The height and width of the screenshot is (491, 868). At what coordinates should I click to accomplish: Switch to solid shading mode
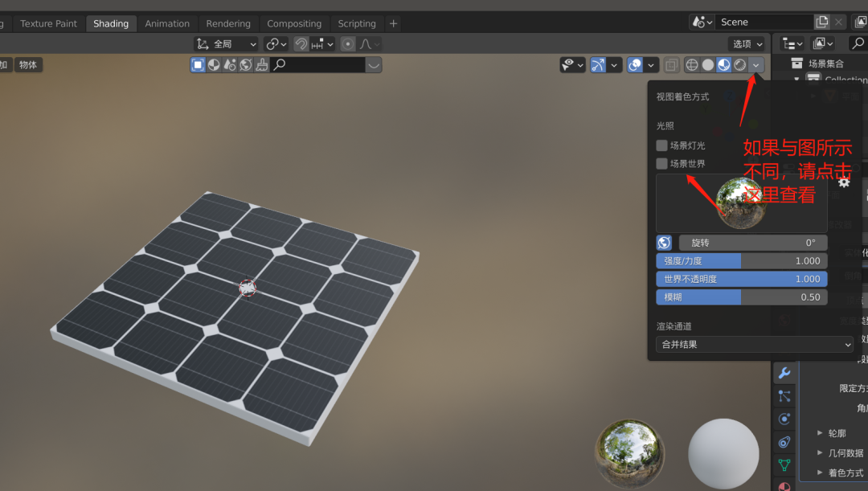708,65
